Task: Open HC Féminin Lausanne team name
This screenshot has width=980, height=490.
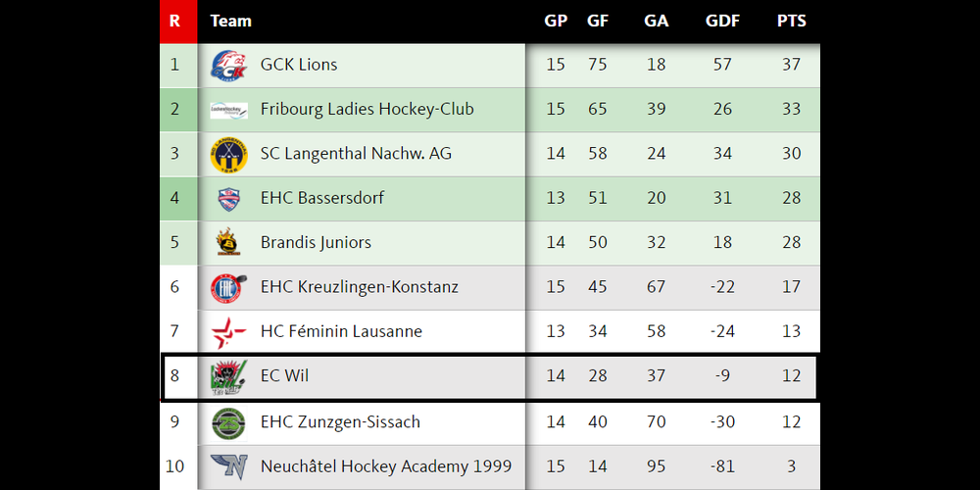Action: (341, 331)
